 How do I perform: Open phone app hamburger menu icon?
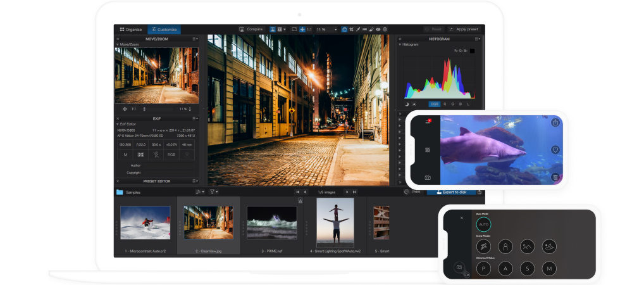click(x=428, y=123)
